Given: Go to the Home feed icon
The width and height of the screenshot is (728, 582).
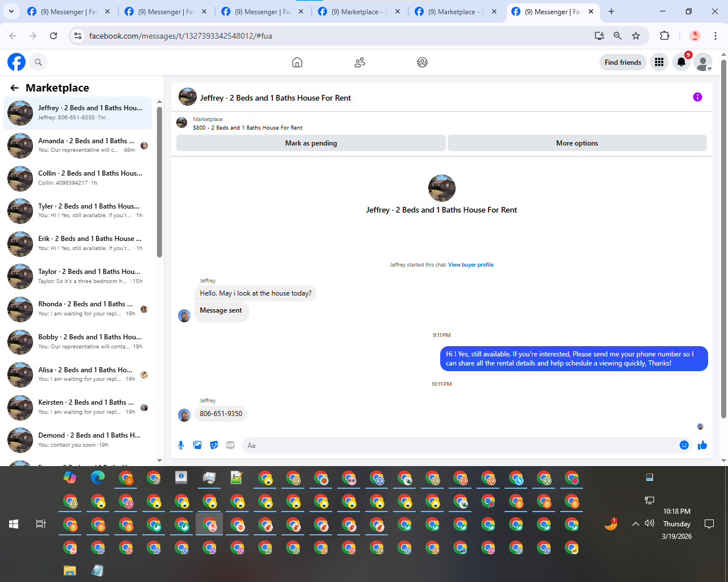Looking at the screenshot, I should (x=297, y=63).
